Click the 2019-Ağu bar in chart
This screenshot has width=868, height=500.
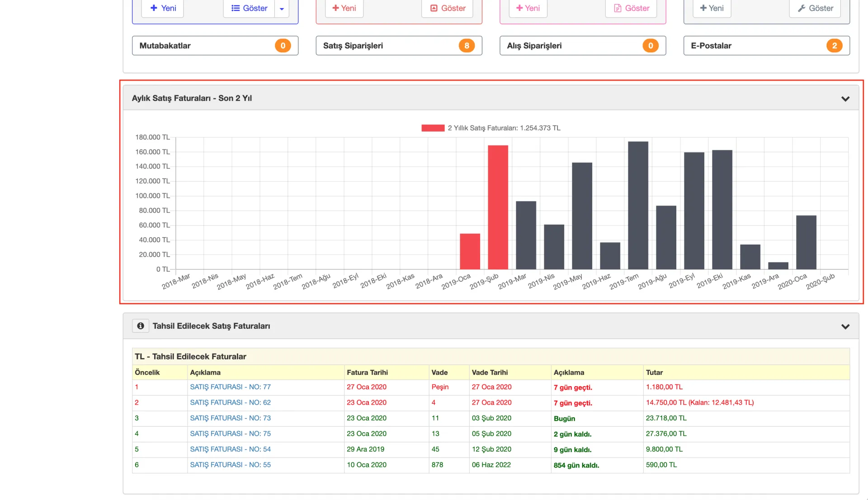pyautogui.click(x=666, y=238)
